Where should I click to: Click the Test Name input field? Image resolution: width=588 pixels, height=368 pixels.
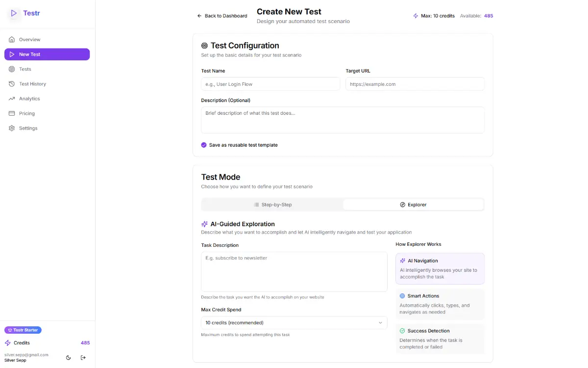click(270, 84)
